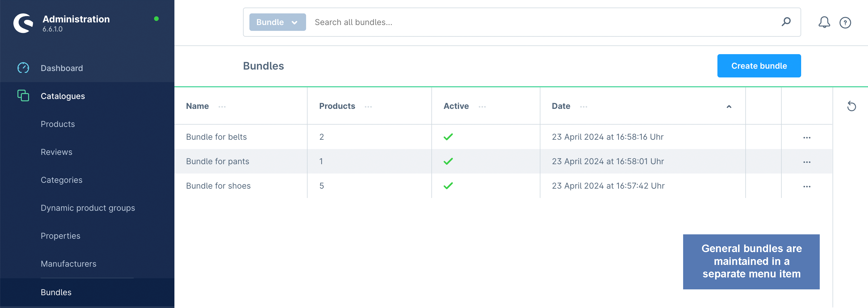Open the Name column options dots
Screen dimensions: 868x308
coord(222,107)
